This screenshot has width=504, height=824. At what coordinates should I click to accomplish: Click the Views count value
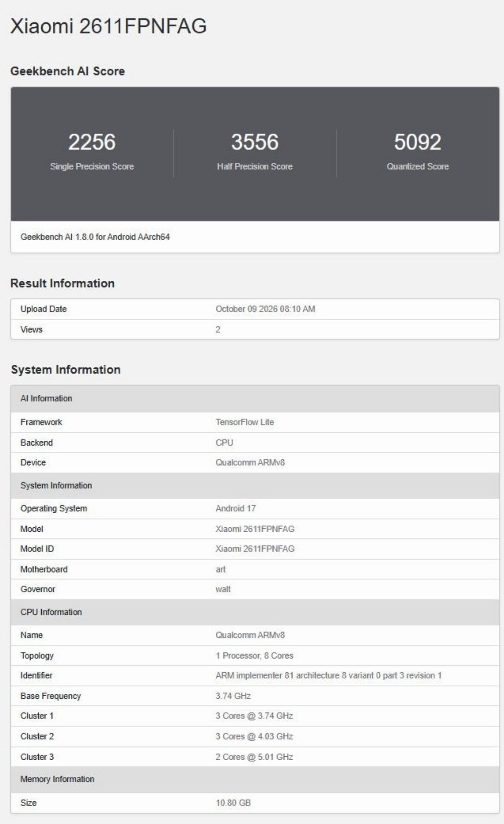(x=218, y=329)
